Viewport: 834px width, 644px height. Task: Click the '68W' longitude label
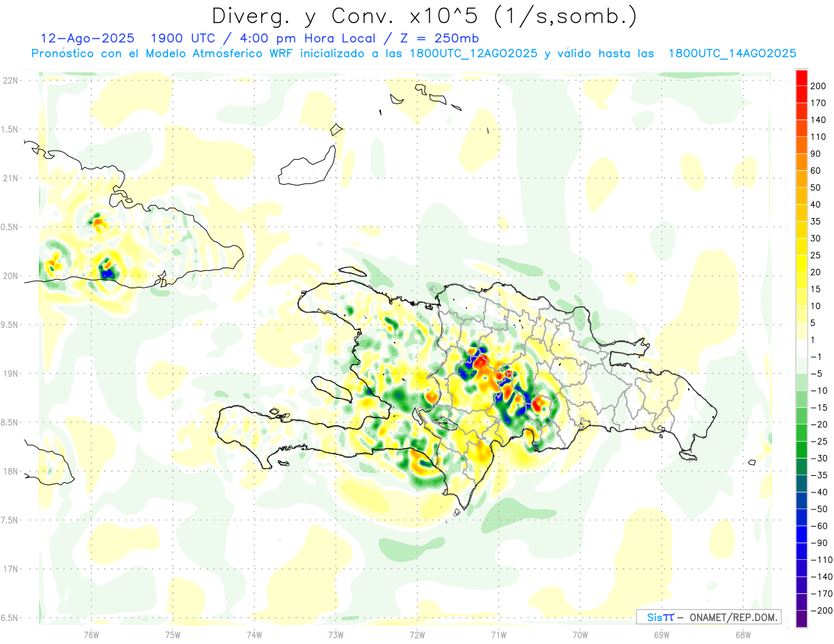coord(743,634)
